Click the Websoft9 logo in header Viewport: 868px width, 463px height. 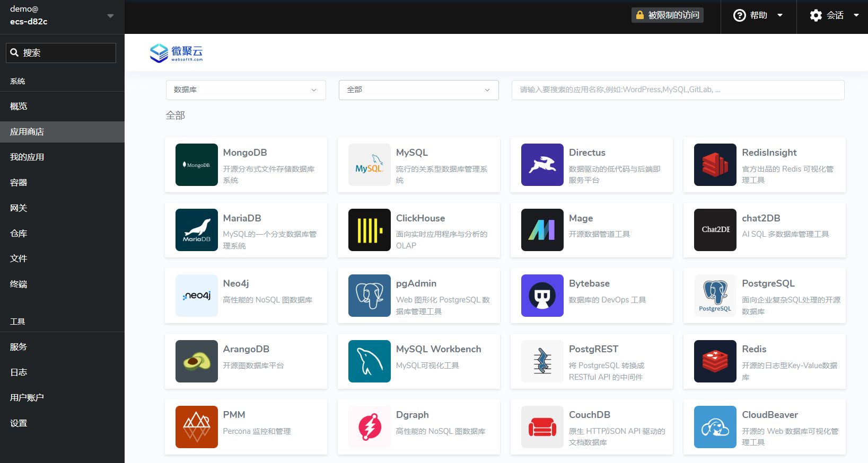tap(176, 53)
